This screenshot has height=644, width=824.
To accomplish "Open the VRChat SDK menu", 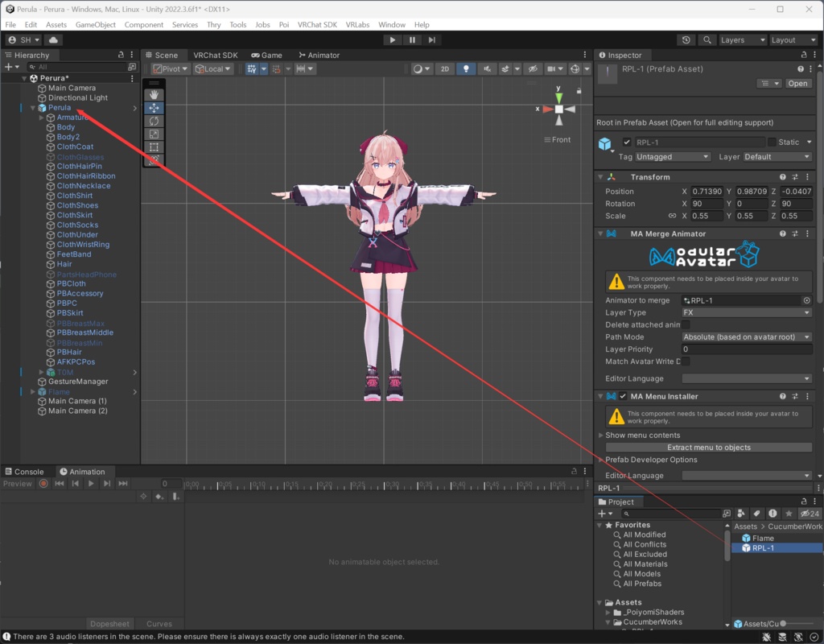I will 317,25.
